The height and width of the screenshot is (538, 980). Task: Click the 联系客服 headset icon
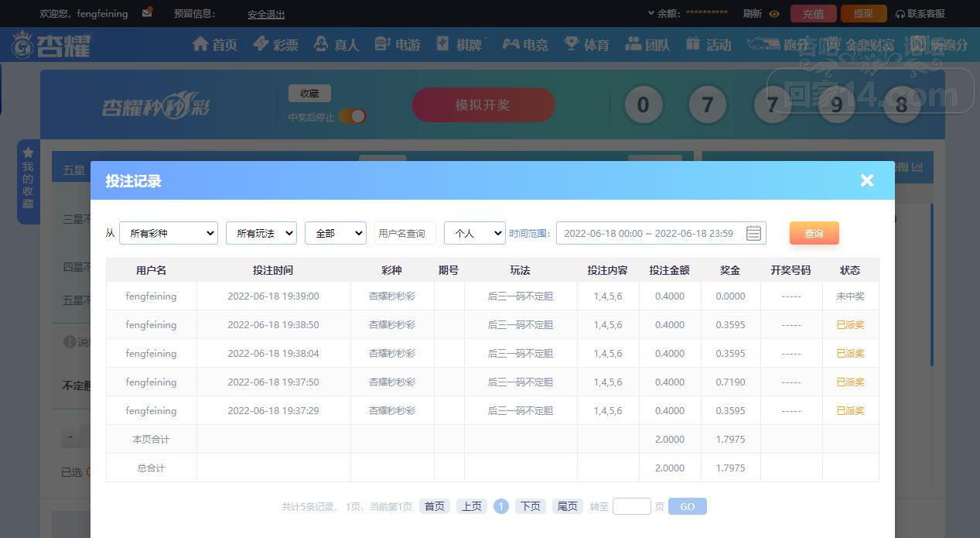[x=900, y=14]
